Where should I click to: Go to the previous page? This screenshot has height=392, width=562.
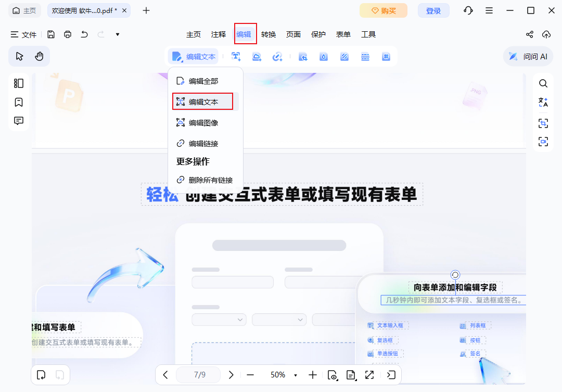click(x=165, y=375)
